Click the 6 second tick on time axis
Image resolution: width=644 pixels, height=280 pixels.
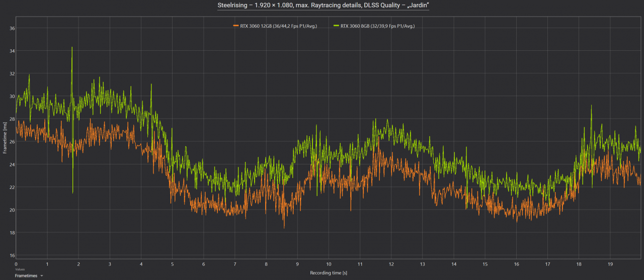click(x=204, y=263)
